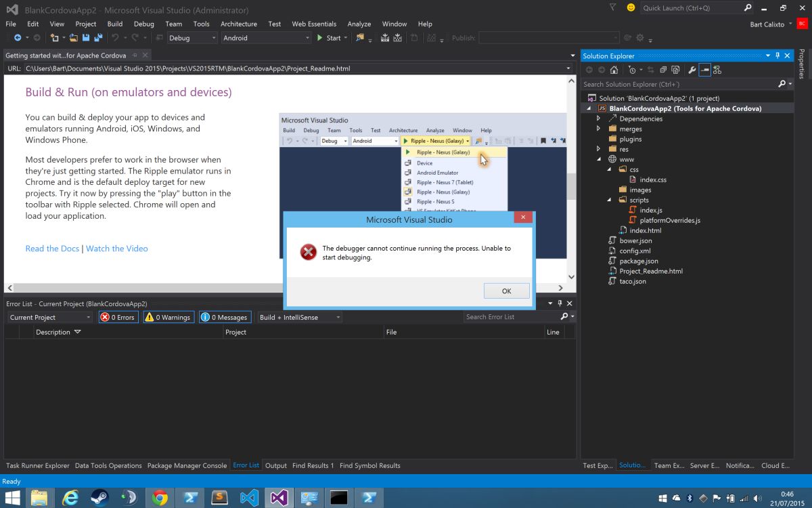Switch to the Package Manager Console tab

click(187, 465)
